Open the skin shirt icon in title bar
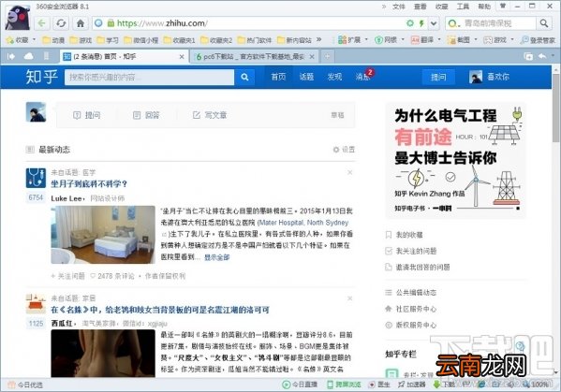 pos(503,6)
